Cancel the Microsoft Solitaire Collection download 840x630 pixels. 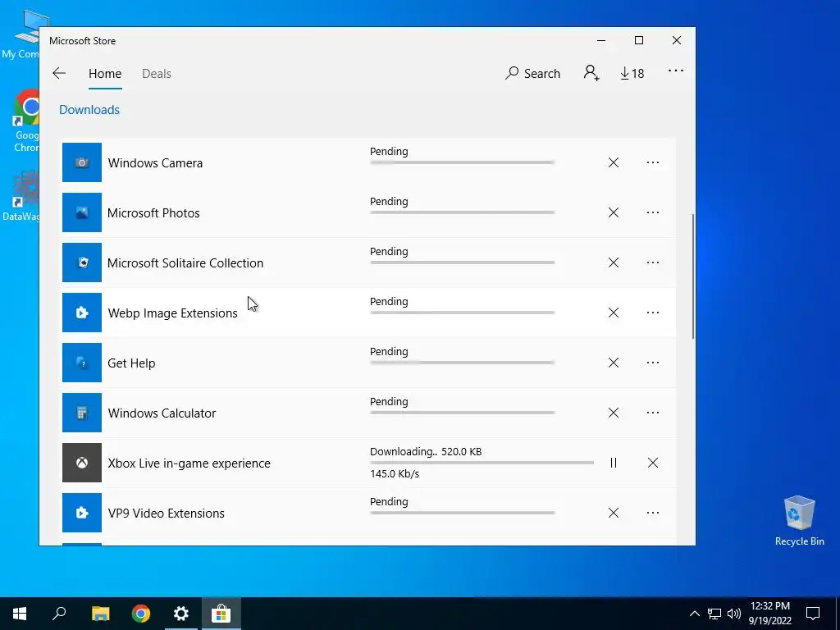click(x=614, y=262)
